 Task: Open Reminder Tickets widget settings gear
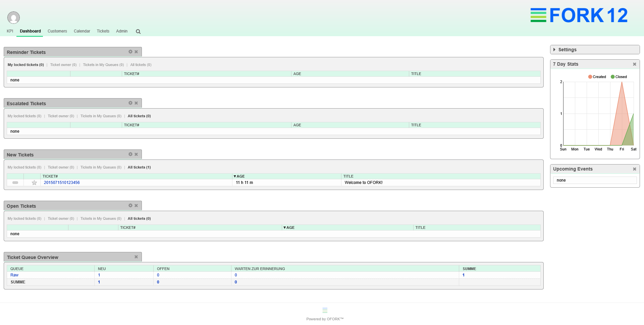pyautogui.click(x=130, y=52)
